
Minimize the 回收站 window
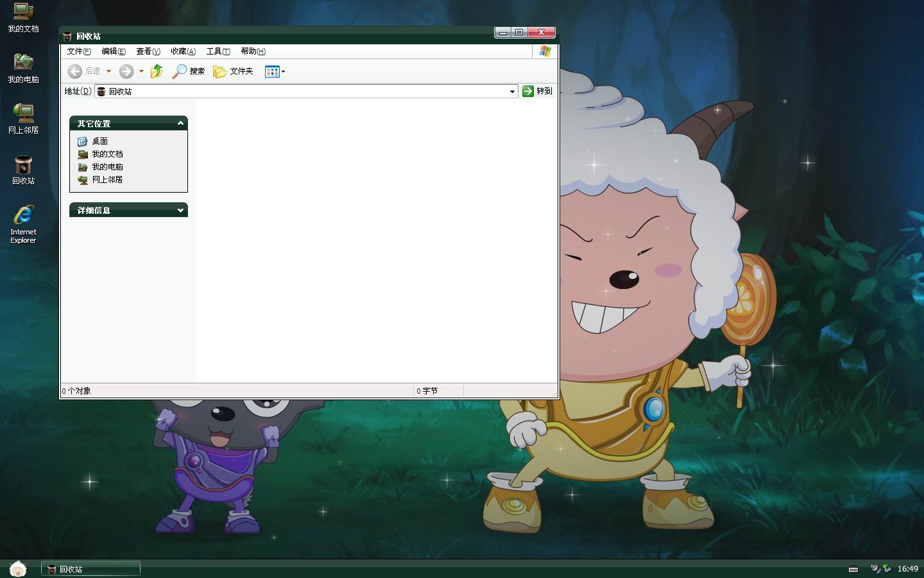click(x=503, y=33)
